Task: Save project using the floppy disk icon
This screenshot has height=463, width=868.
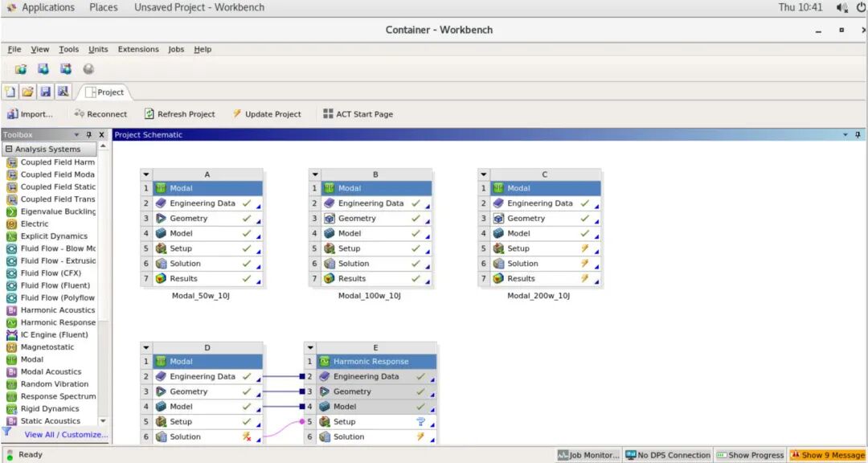Action: coord(46,92)
